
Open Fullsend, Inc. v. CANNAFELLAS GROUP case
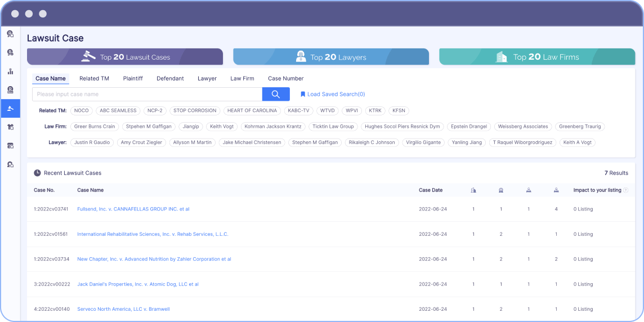[133, 209]
